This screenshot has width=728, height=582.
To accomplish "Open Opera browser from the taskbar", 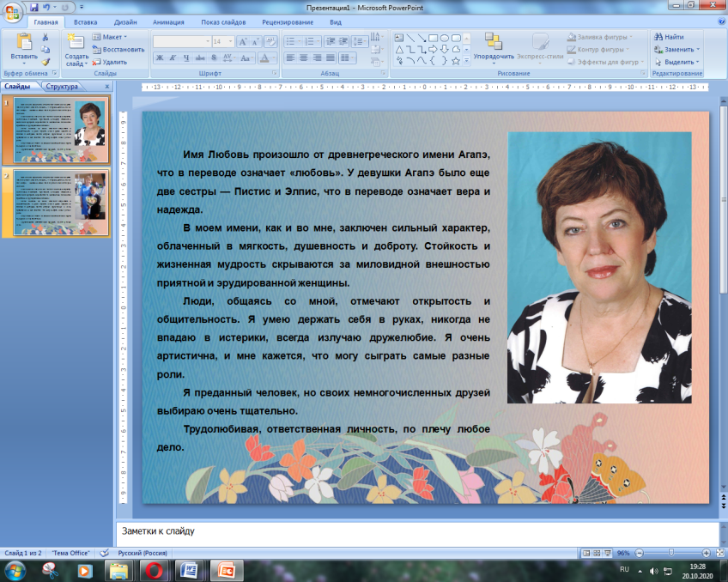I will pyautogui.click(x=155, y=569).
